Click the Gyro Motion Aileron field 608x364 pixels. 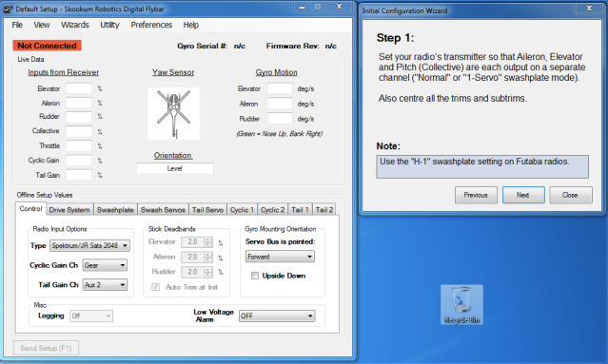pos(280,104)
